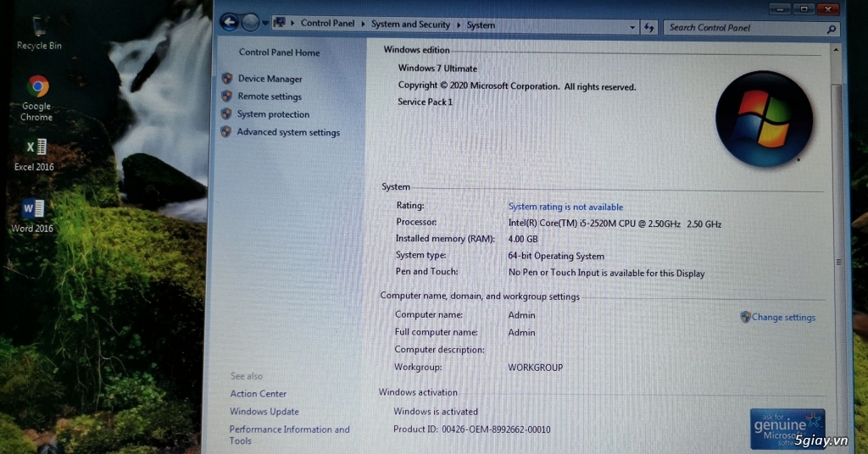
Task: Select the Pen and Touch availability text
Action: tap(606, 274)
